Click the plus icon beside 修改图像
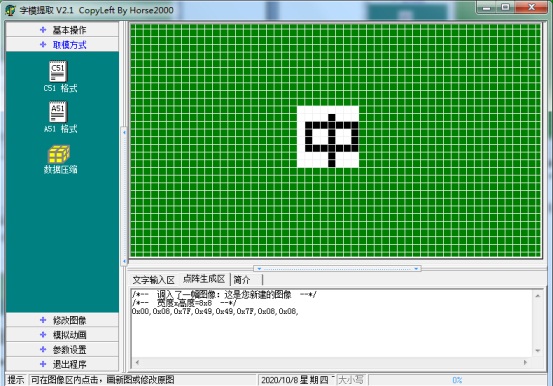This screenshot has height=386, width=553. tap(43, 320)
